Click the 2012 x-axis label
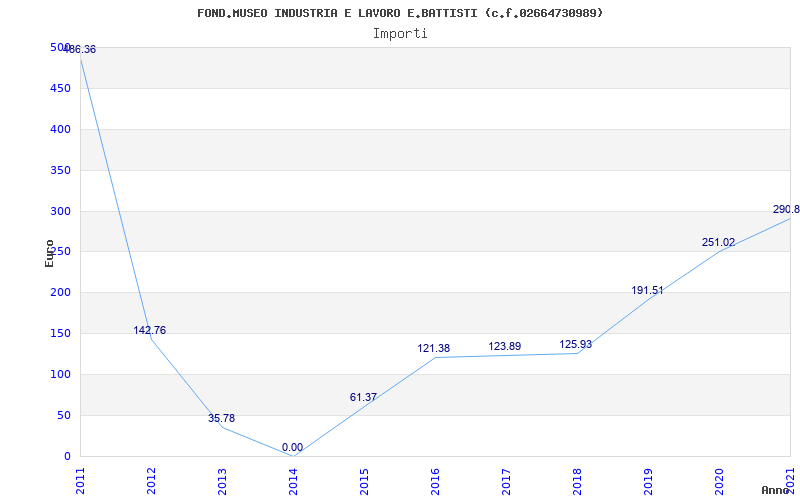Viewport: 800px width, 500px height. [x=151, y=481]
